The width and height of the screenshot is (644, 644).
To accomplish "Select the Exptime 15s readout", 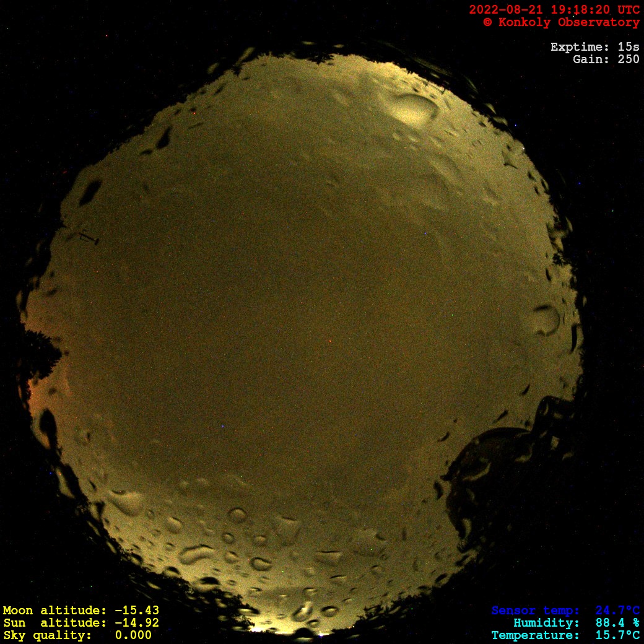I will [x=594, y=47].
